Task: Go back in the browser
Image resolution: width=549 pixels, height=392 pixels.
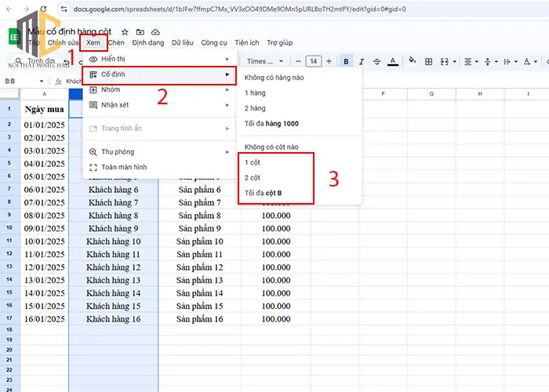Action: coord(9,9)
